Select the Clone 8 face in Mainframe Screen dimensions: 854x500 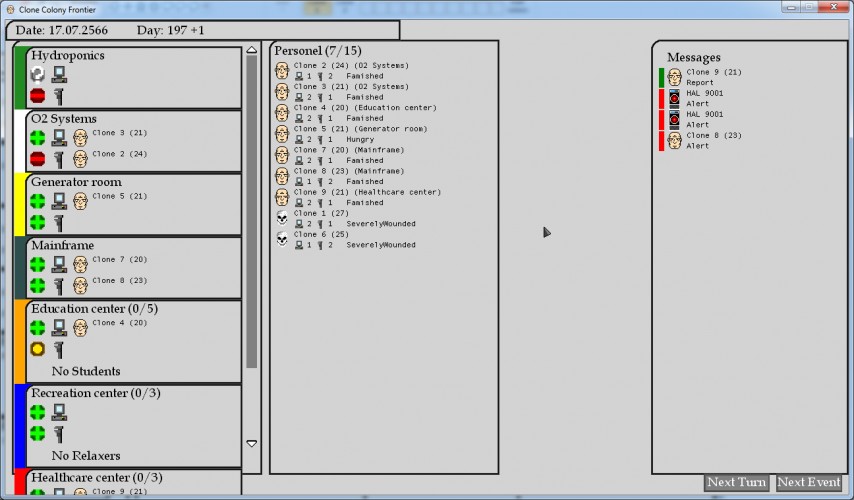click(80, 286)
